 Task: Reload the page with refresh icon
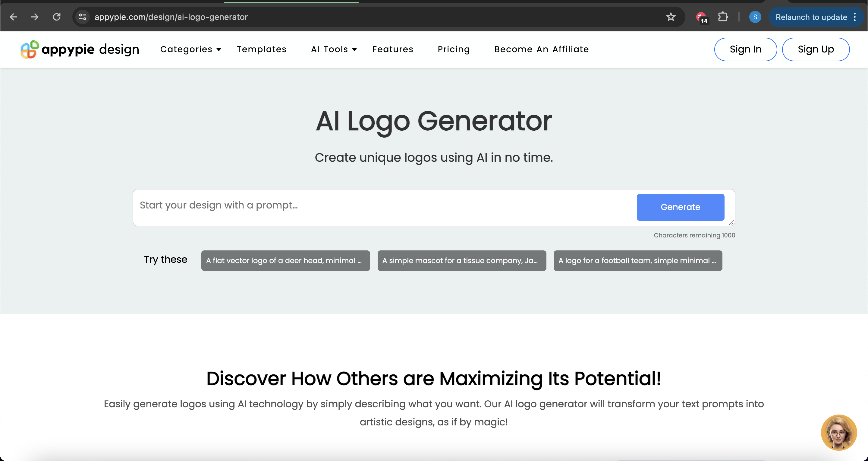click(57, 17)
